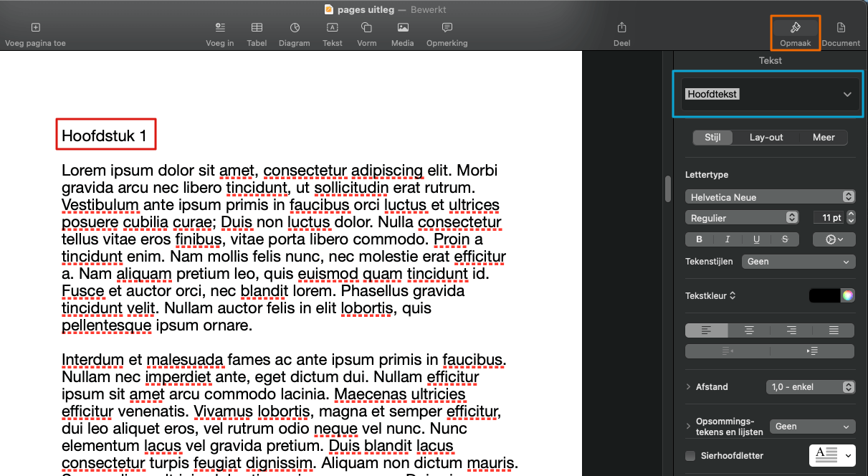Enable the Sierhoofdletter checkbox

(x=690, y=456)
